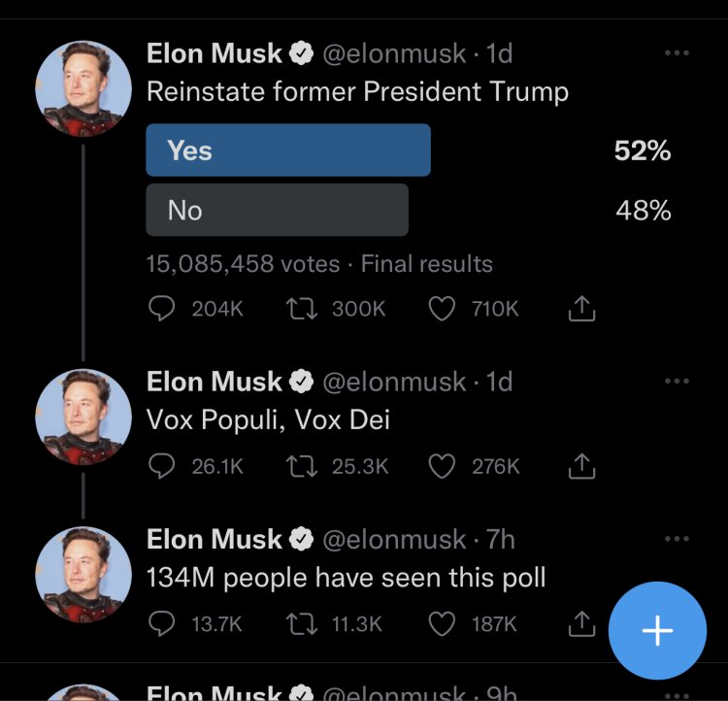Reply to the Reinstate Trump poll tweet
This screenshot has height=701, width=728.
(x=160, y=309)
